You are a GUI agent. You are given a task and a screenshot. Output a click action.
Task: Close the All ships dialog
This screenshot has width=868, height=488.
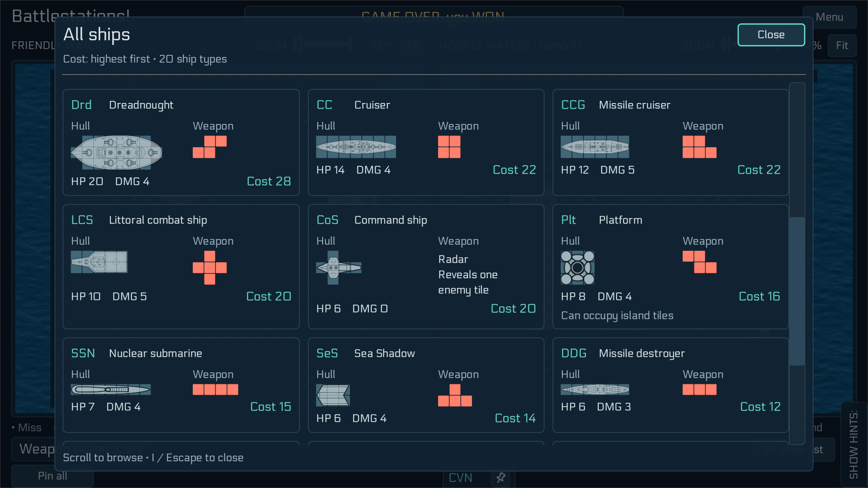[771, 35]
